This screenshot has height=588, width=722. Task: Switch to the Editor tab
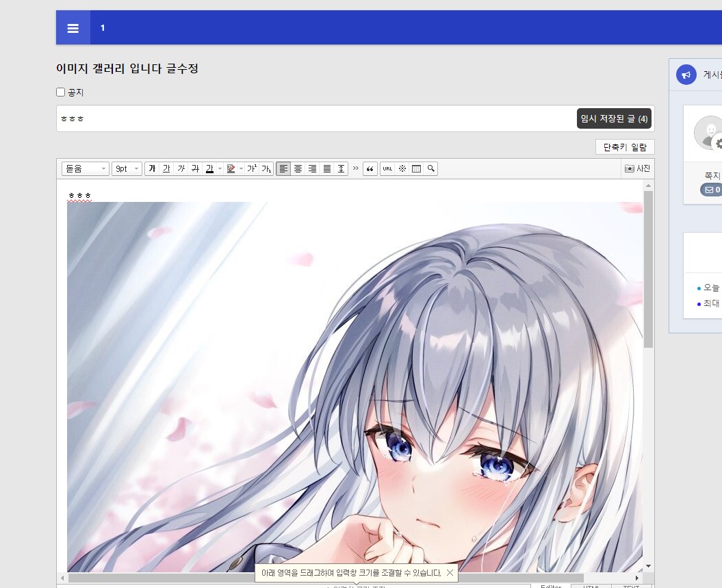tap(551, 586)
